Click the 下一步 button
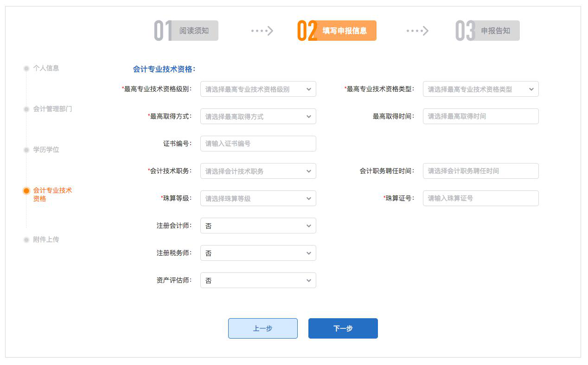The width and height of the screenshot is (588, 365). 343,328
